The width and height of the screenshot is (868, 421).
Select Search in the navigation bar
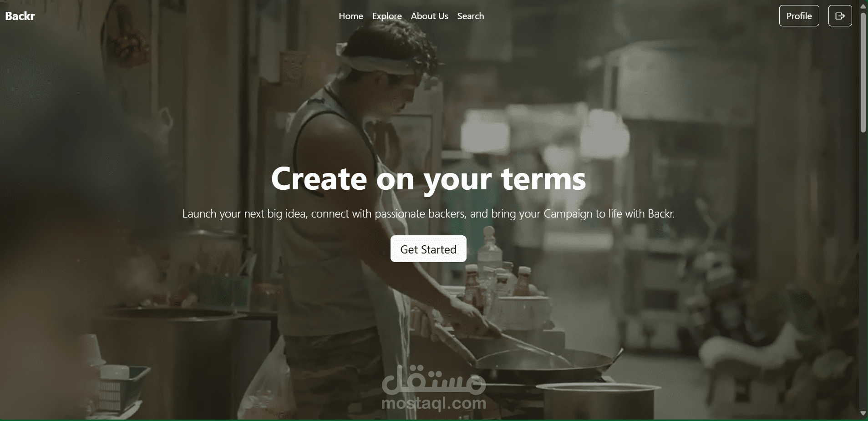click(x=471, y=16)
